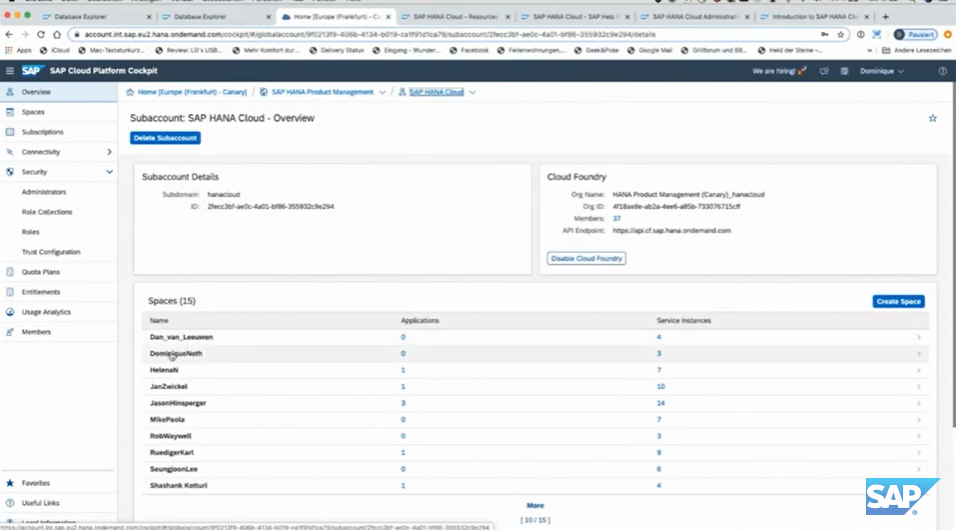
Task: Switch to Introduction to SAP HANA Cloud tab
Action: pyautogui.click(x=814, y=16)
